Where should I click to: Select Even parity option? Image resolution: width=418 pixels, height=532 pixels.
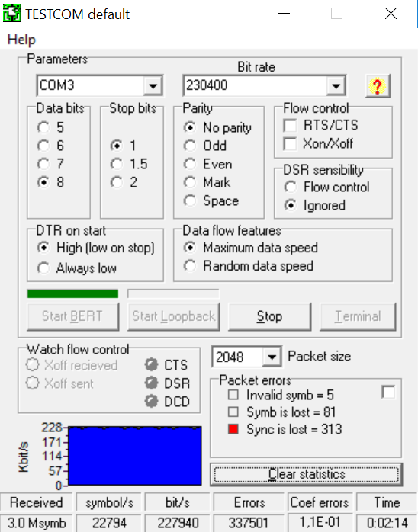click(x=189, y=164)
